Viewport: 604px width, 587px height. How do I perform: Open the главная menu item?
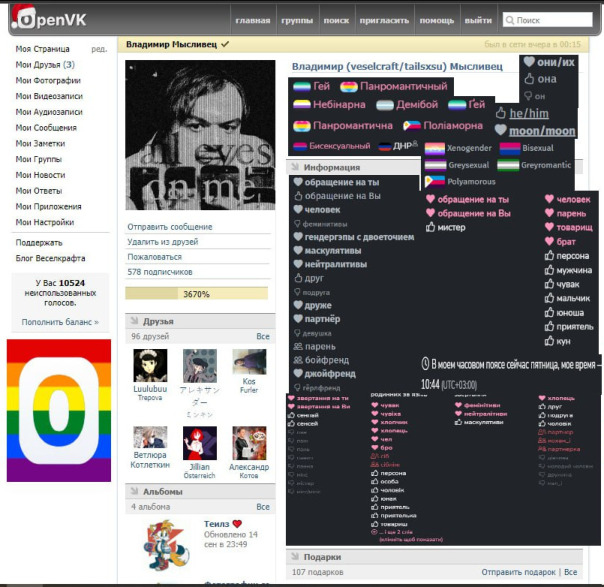click(253, 20)
